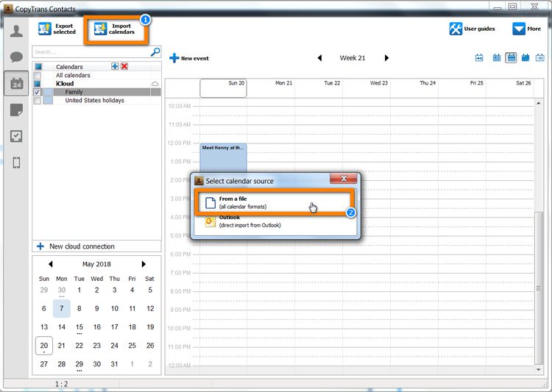Click the United States holidays color swatch
This screenshot has height=392, width=552.
coord(49,101)
